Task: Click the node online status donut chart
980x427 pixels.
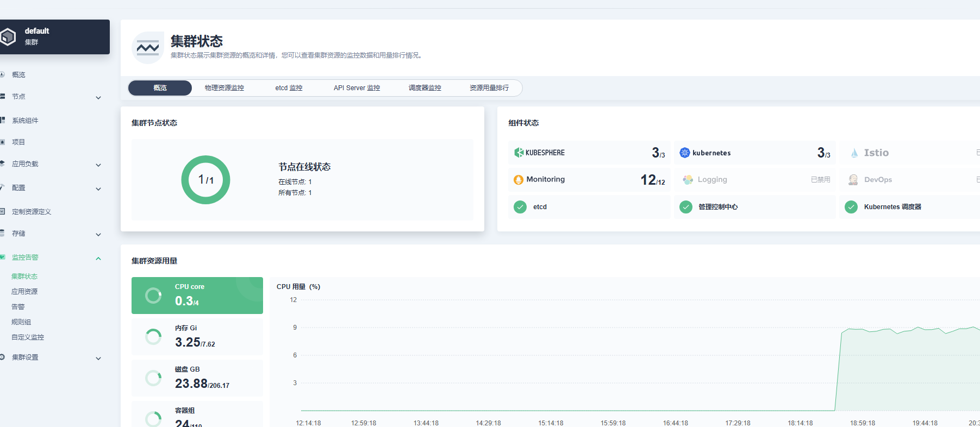Action: (205, 180)
